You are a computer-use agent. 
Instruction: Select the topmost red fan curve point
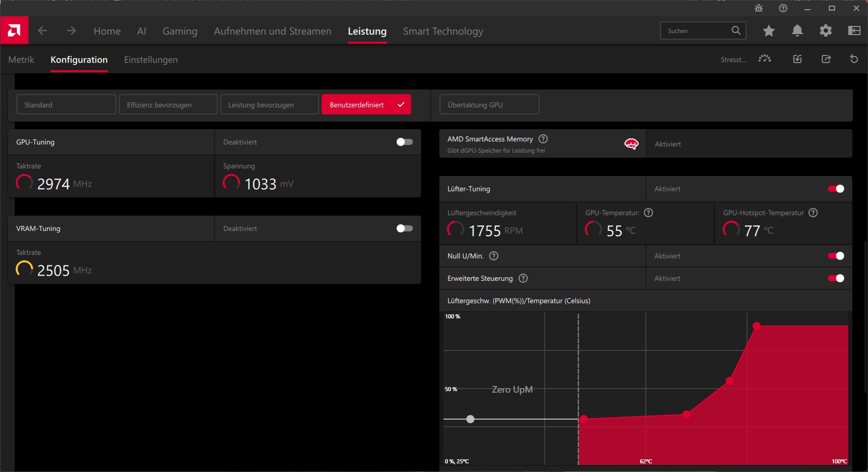click(x=757, y=326)
